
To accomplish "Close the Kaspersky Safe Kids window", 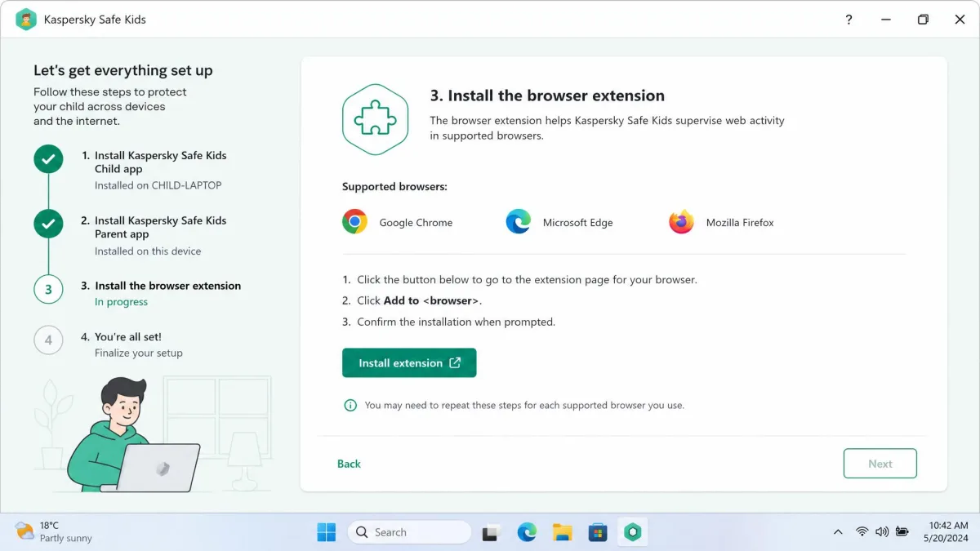I will (x=960, y=20).
